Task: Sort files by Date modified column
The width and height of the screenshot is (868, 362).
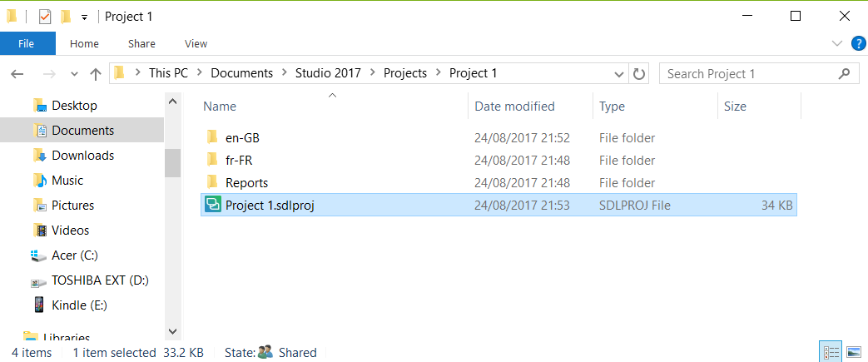Action: (514, 106)
